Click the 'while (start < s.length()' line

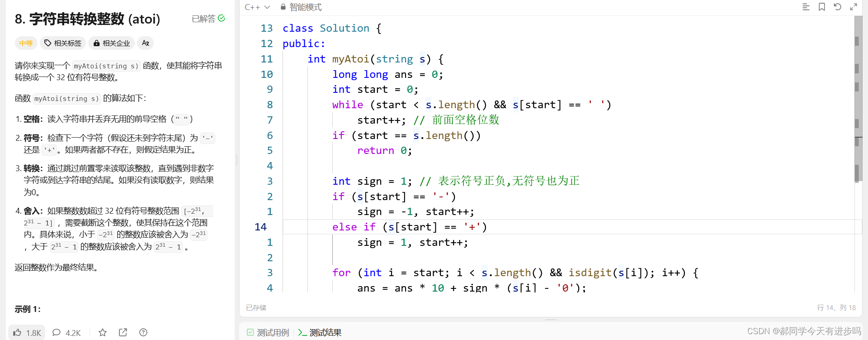(472, 105)
